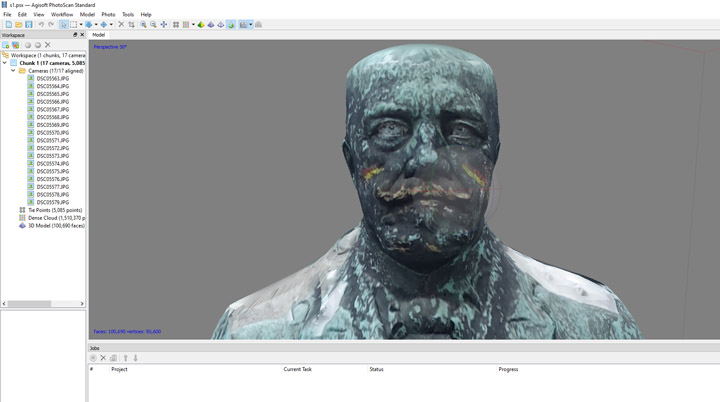Show the dense cloud view

186,24
